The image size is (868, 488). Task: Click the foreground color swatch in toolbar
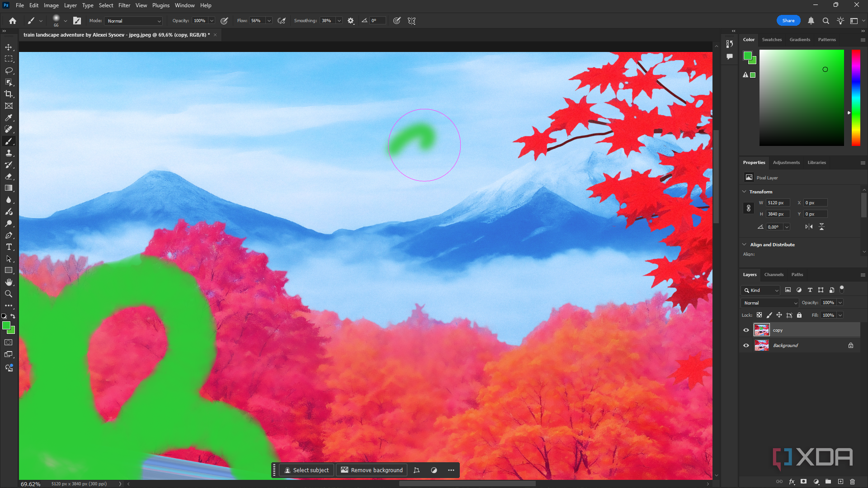pos(6,326)
